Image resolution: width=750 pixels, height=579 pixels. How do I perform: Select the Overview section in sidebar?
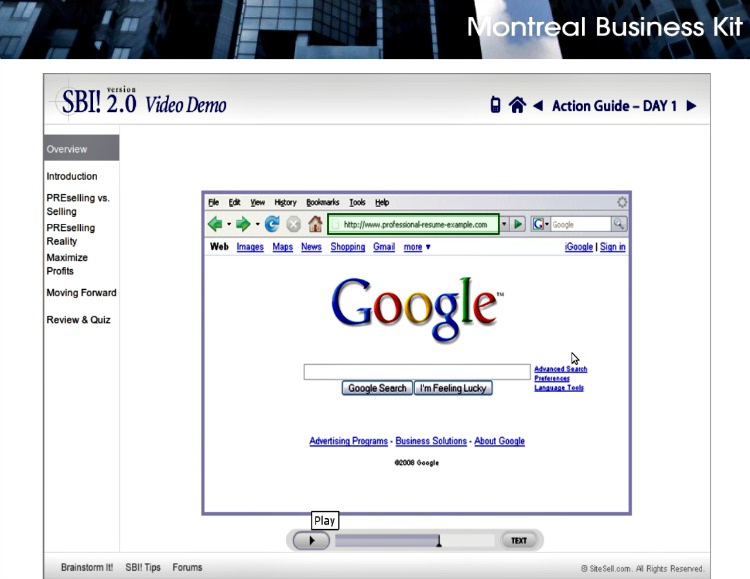click(x=81, y=148)
